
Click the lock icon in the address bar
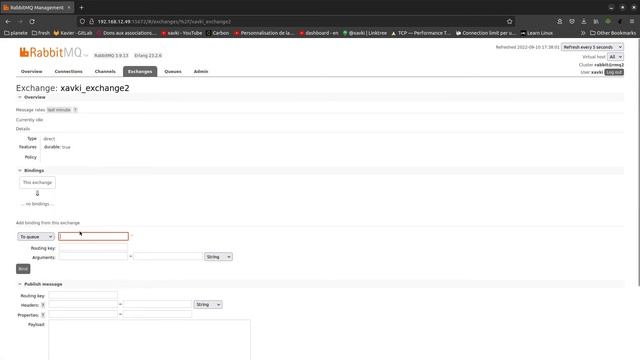92,22
